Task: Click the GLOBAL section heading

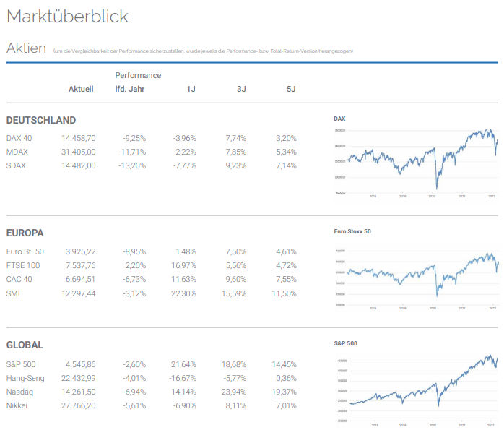Action: [x=25, y=345]
